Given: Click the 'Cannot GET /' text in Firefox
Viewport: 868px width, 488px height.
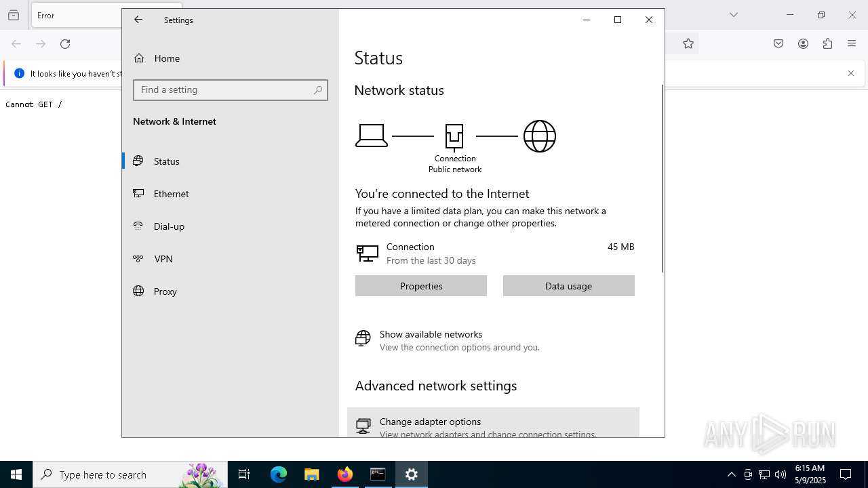Looking at the screenshot, I should [33, 104].
